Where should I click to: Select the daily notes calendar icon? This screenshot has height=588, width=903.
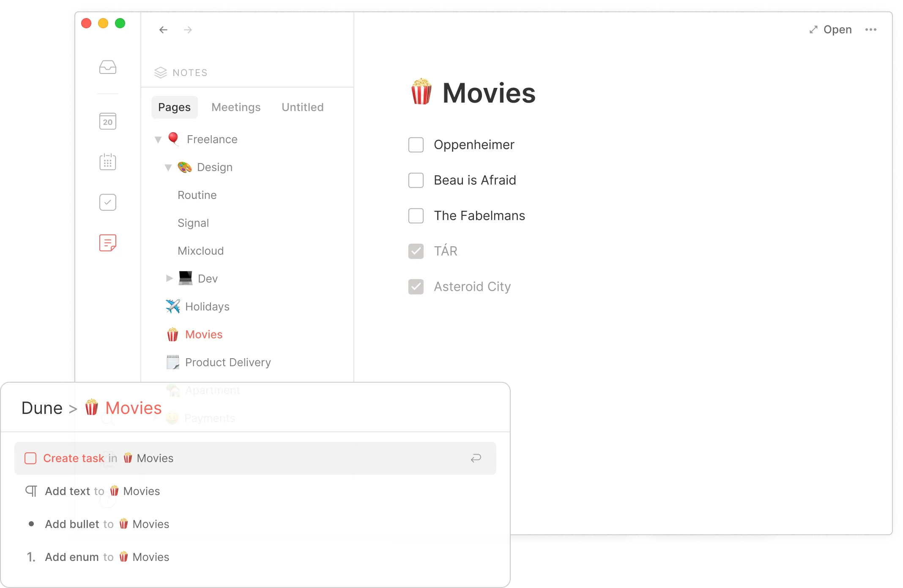tap(107, 121)
